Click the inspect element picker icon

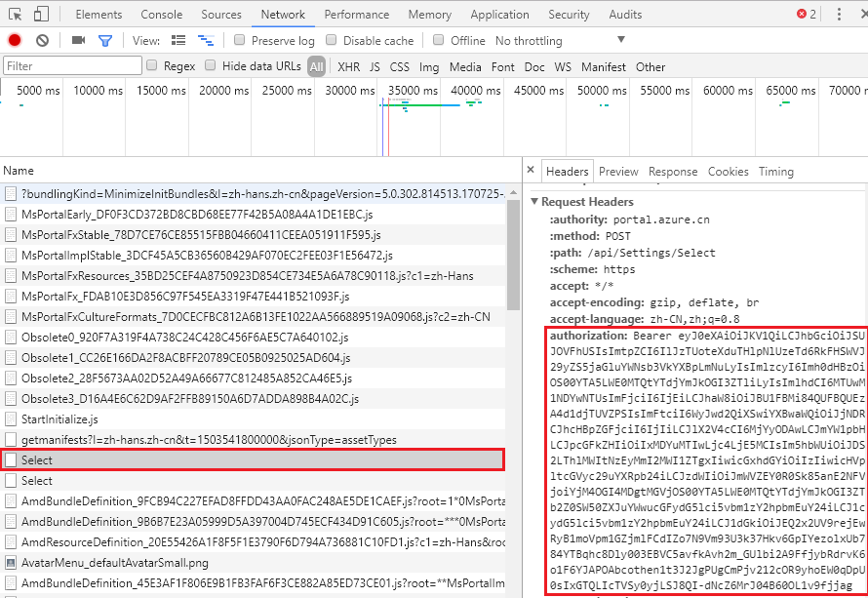click(15, 15)
